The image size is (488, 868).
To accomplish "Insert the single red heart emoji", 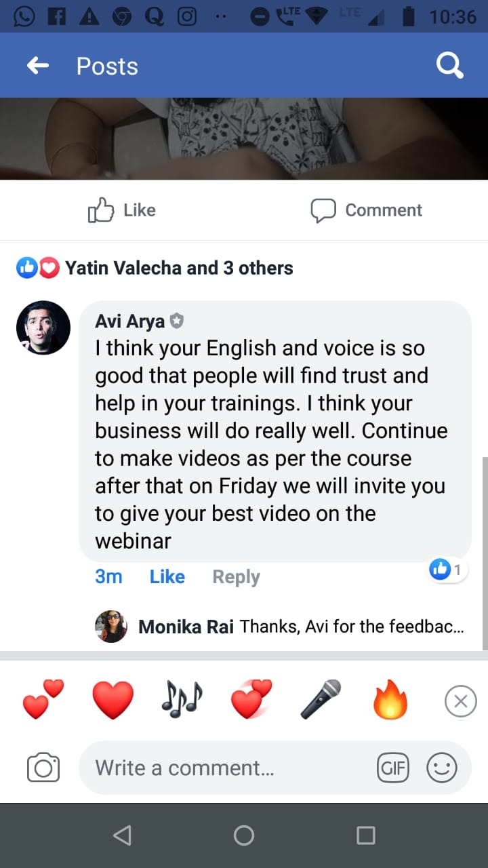I will pos(113,700).
